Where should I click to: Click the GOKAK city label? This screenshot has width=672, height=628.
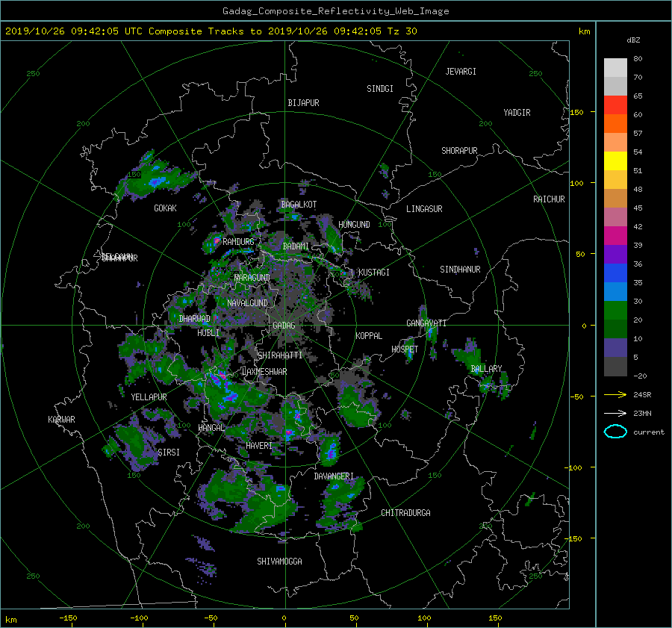coord(166,208)
